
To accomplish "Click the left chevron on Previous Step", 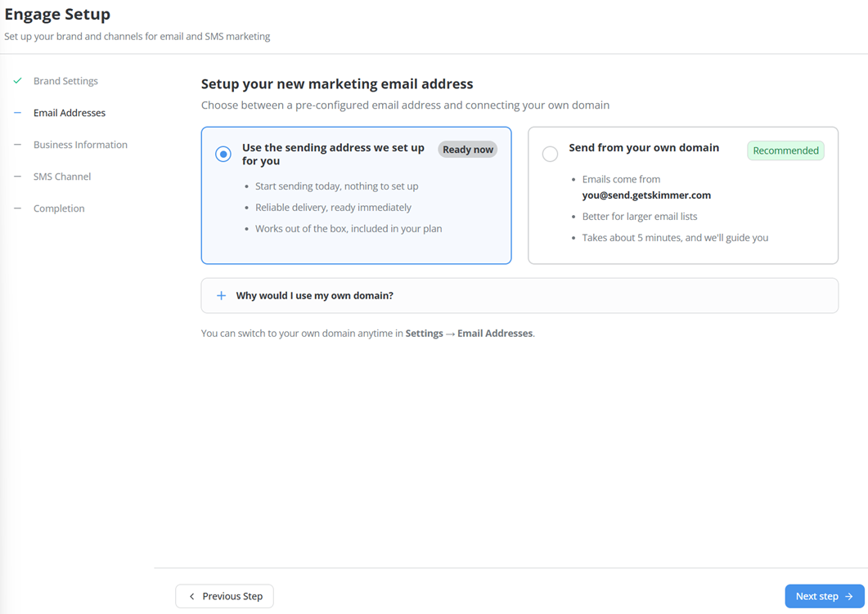I will [x=192, y=596].
